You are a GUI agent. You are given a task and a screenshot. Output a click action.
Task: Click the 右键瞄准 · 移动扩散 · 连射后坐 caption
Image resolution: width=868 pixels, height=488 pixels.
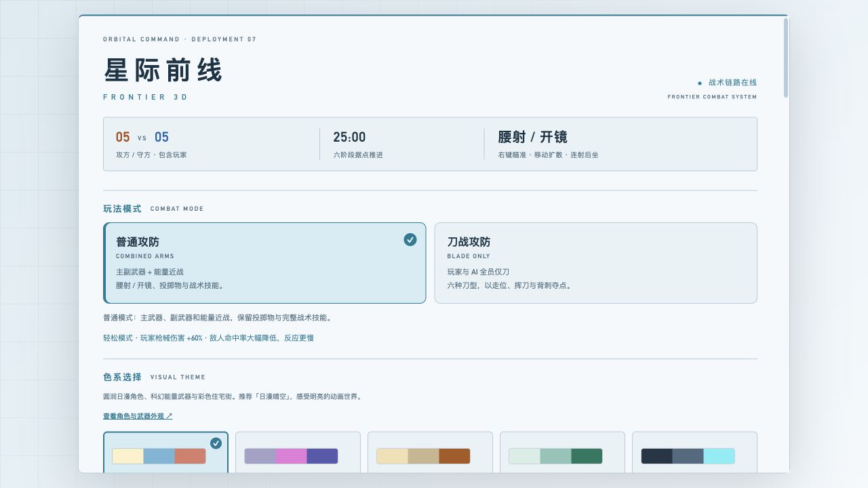[548, 155]
